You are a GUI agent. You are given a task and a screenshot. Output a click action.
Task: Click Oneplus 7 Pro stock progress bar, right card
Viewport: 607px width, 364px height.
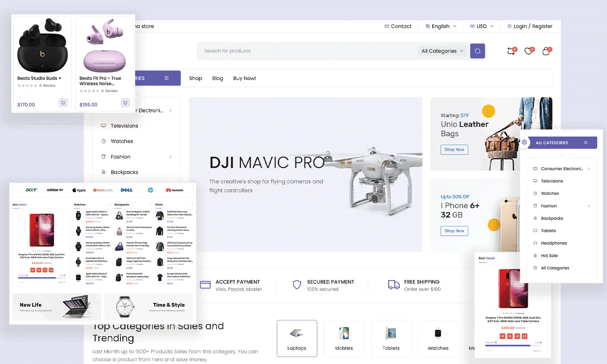pos(513,345)
